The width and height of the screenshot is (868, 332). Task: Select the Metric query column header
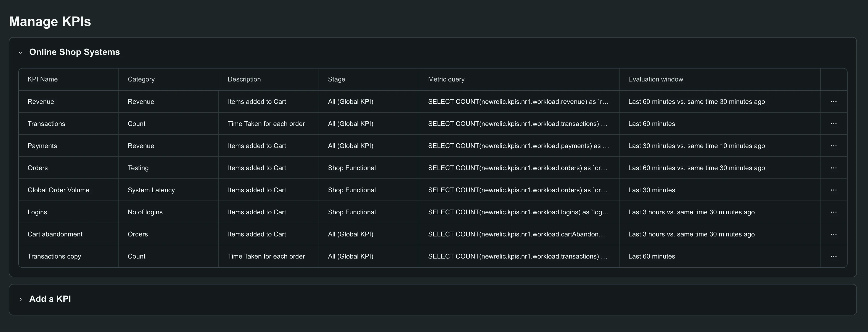coord(446,79)
